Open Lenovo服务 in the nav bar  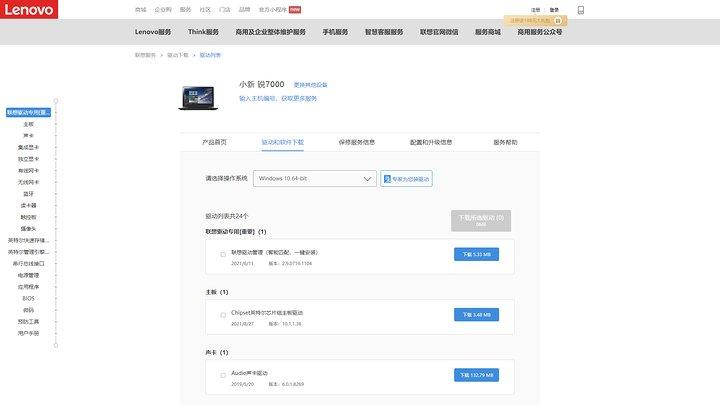[x=153, y=32]
